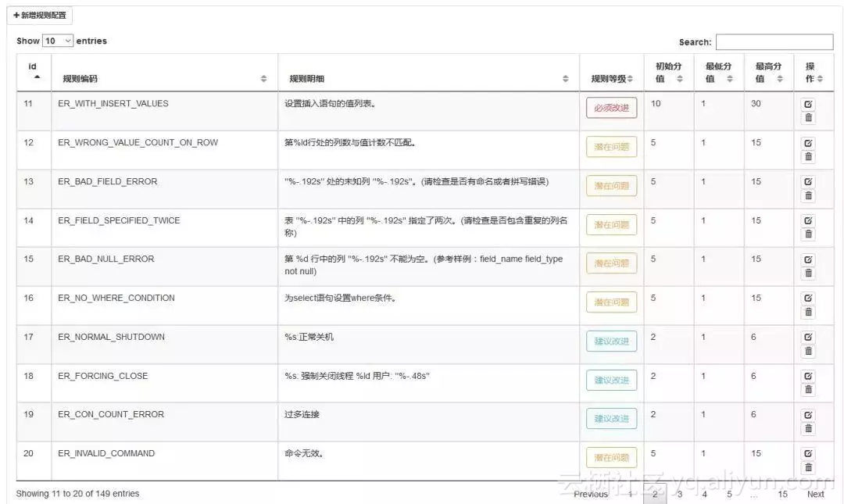Select rule code ER_FIELD_SPECIFIED_TWICE text
844x504 pixels.
tap(119, 220)
